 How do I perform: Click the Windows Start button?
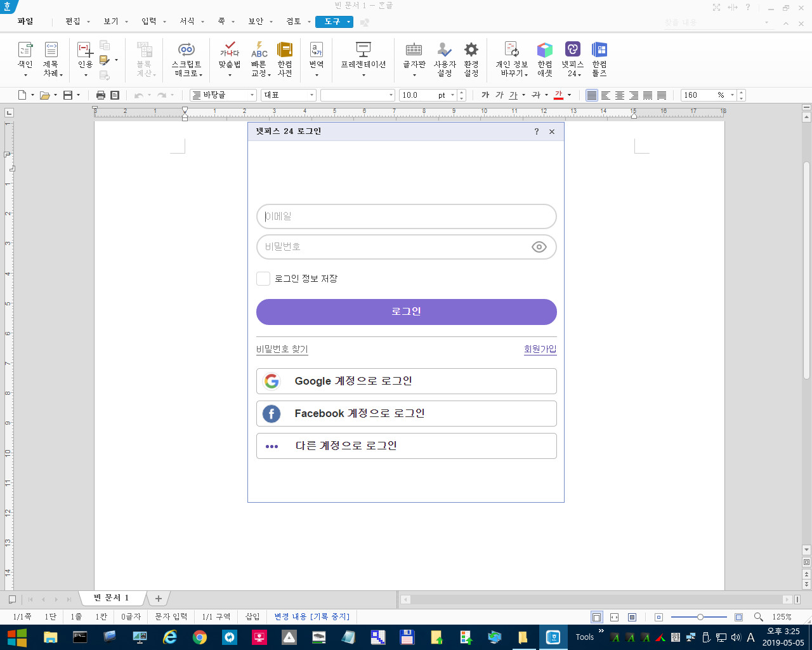point(16,637)
